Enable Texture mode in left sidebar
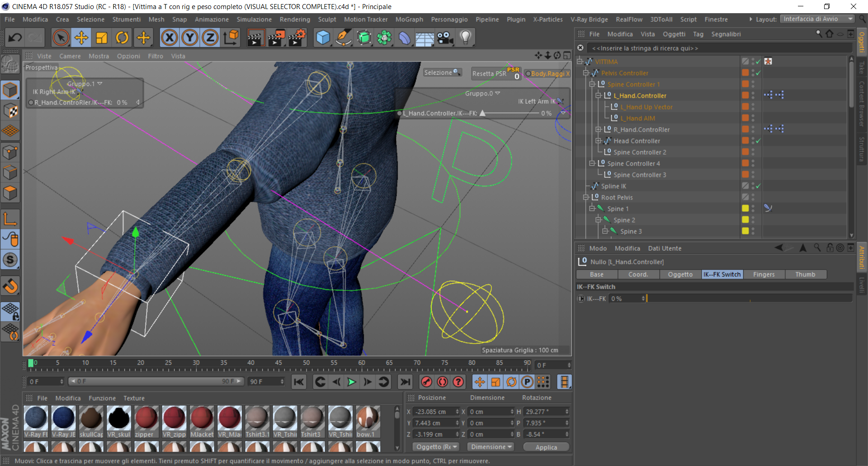Image resolution: width=868 pixels, height=466 pixels. click(x=10, y=111)
